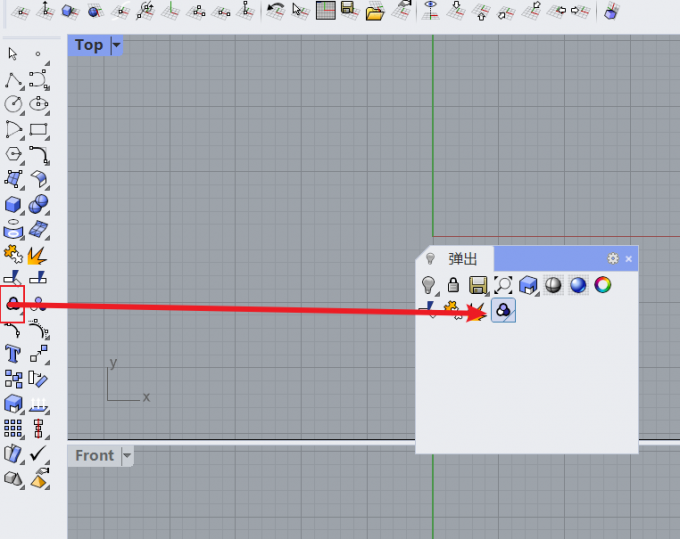Click the save disk CPlane icon in top toolbar
Viewport: 680px width, 539px height.
tap(350, 10)
